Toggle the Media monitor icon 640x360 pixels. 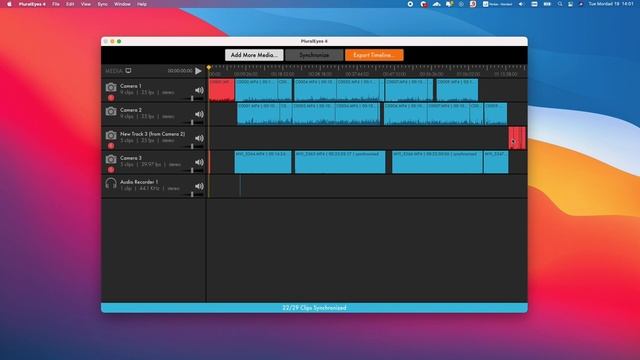coord(129,71)
